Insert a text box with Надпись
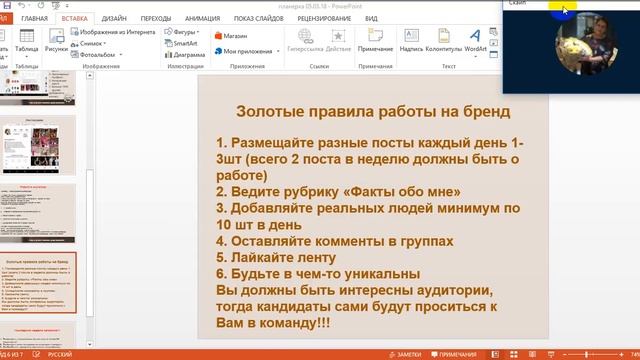 [x=411, y=40]
